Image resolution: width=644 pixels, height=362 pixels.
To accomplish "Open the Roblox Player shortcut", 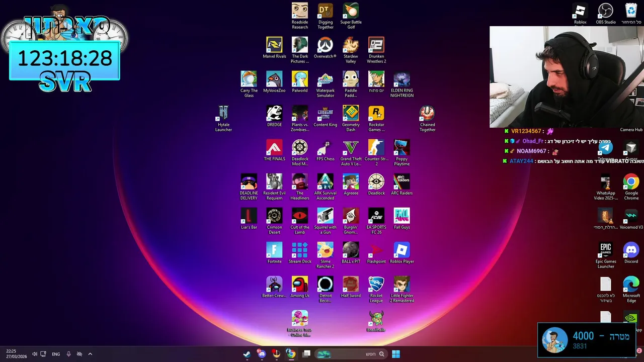I will point(401,253).
